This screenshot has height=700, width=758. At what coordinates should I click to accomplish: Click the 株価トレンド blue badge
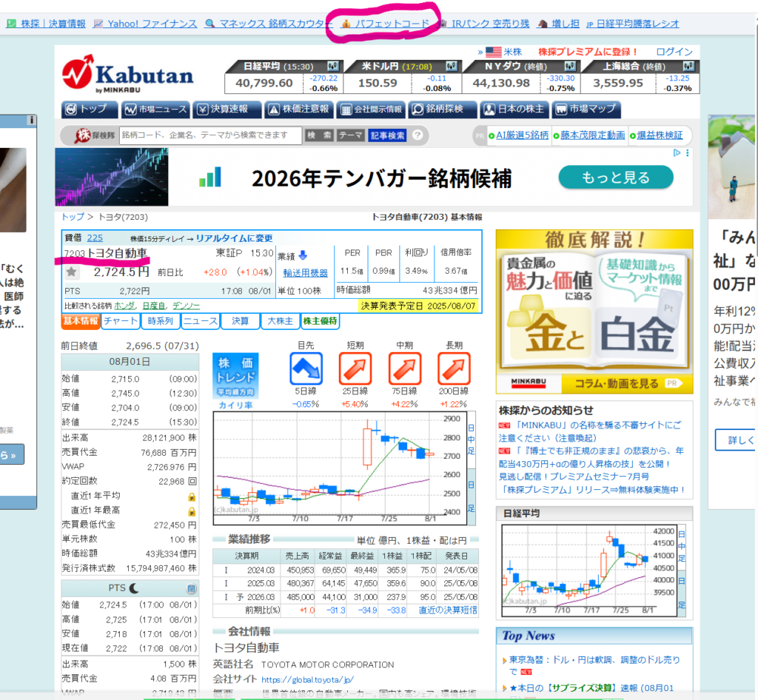click(x=235, y=376)
